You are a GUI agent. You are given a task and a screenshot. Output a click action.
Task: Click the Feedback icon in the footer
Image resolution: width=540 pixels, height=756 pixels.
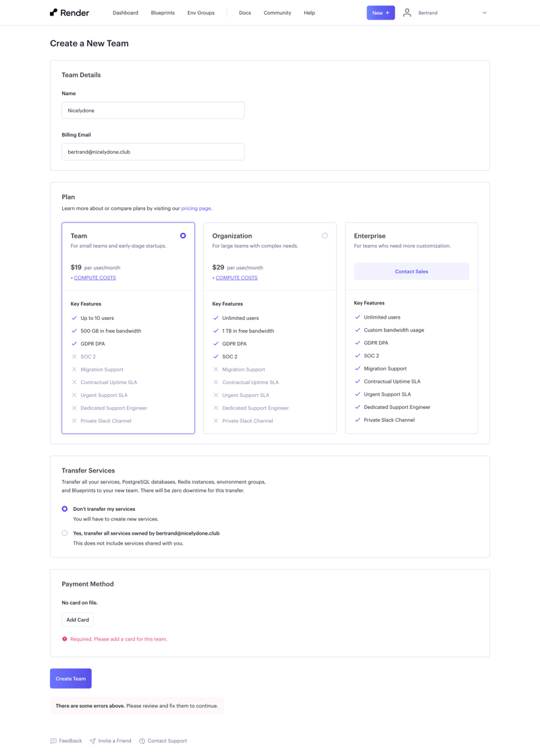[x=53, y=740]
